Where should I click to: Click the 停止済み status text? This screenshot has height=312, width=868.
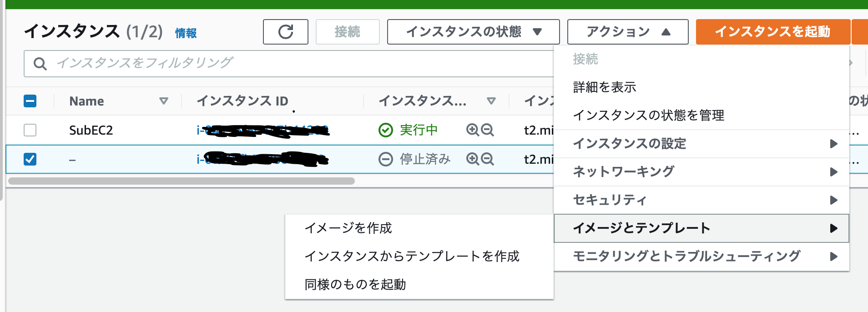point(425,159)
